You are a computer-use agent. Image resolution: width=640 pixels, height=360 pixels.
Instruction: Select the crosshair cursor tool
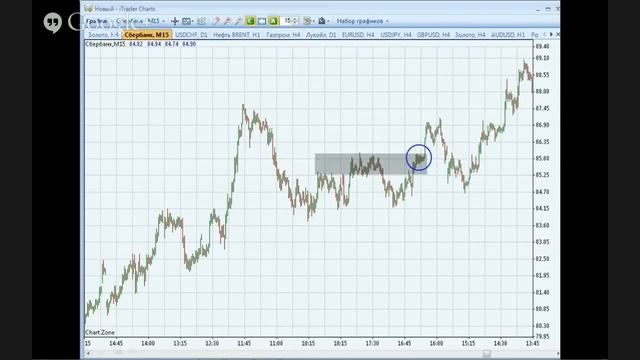tap(175, 21)
